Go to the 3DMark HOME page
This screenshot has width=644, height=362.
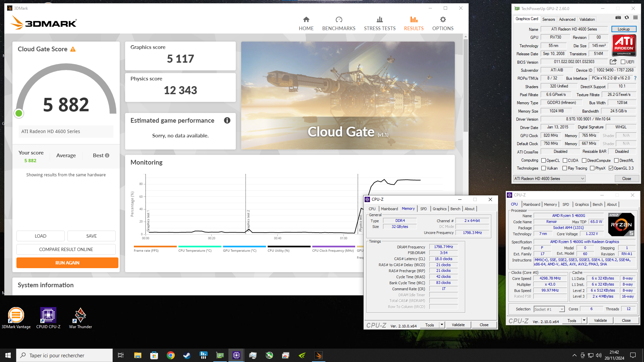pos(306,24)
